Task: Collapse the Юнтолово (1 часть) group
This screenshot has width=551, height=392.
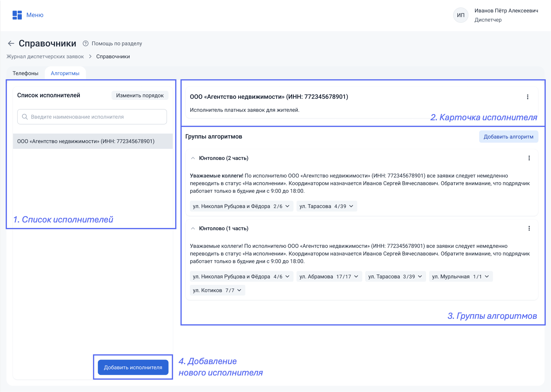Action: coord(193,228)
